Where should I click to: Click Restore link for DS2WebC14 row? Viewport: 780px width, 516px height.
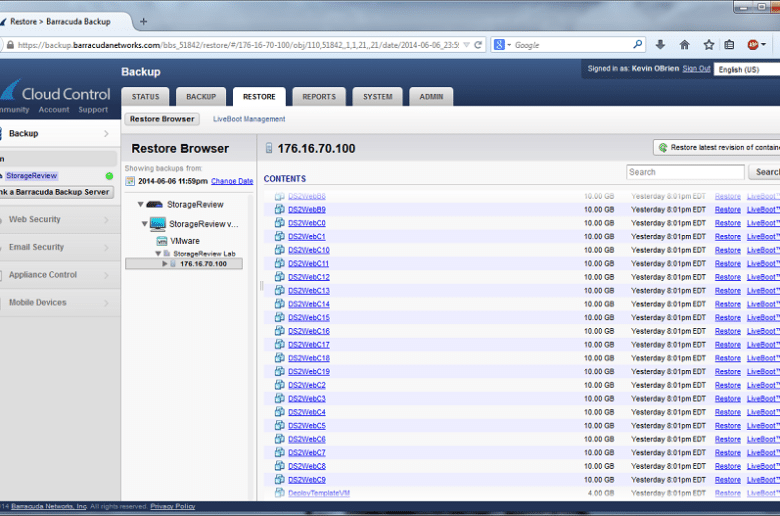point(728,304)
